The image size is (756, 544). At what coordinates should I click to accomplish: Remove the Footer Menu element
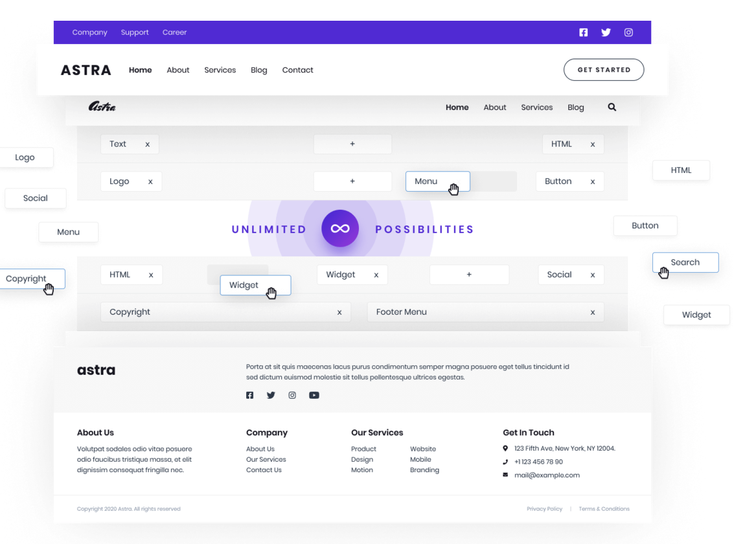point(592,312)
